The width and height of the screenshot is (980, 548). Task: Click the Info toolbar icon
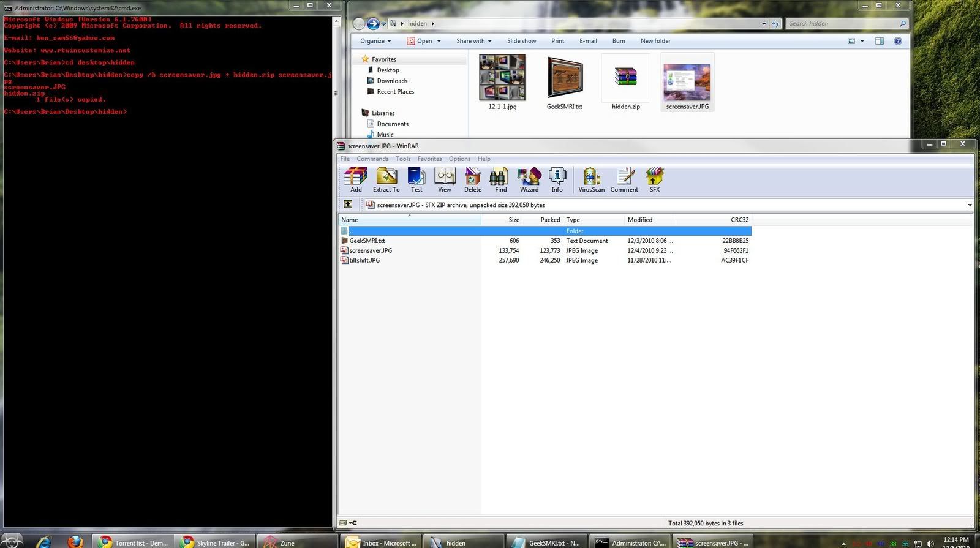click(557, 180)
